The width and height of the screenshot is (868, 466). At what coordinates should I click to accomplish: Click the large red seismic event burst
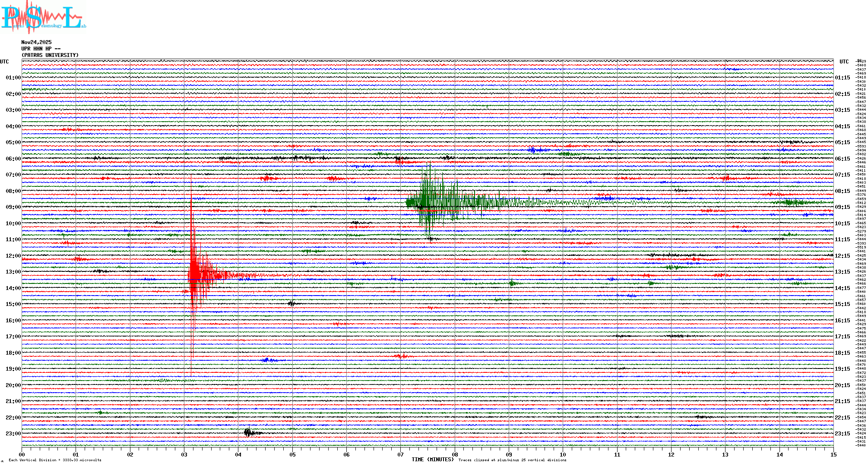195,274
